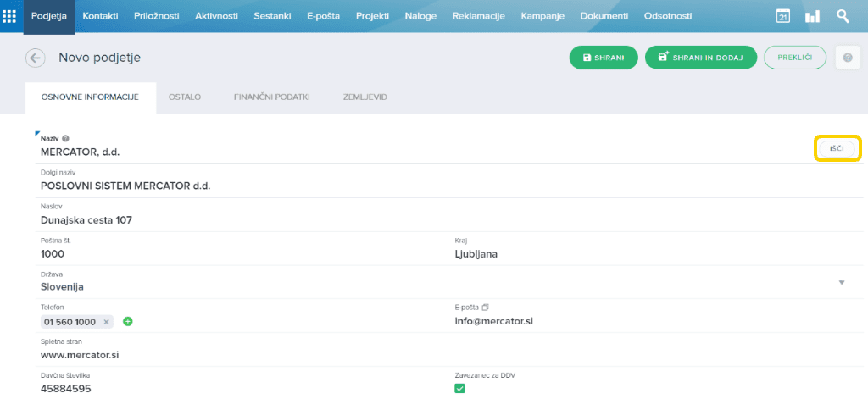This screenshot has height=399, width=868.
Task: Add another phone number with green plus
Action: point(128,322)
